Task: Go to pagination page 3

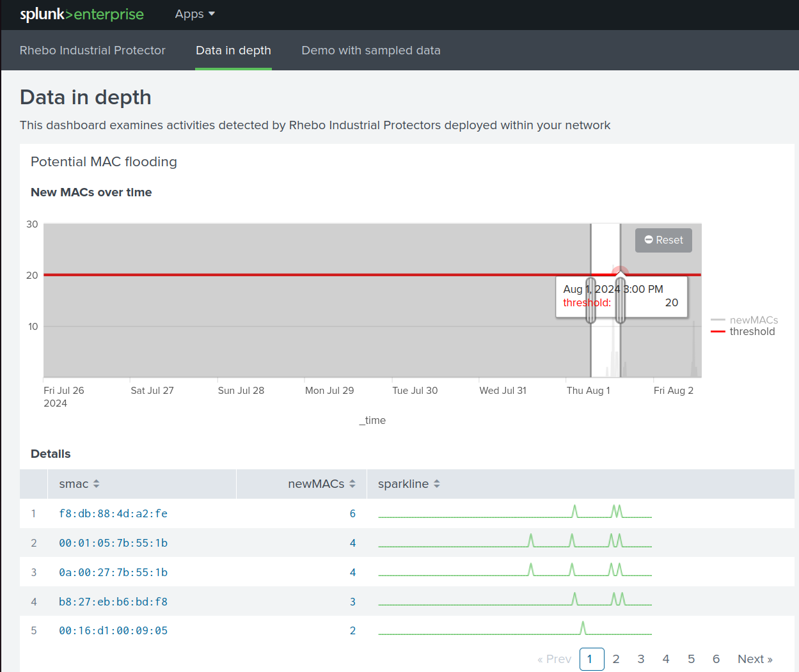Action: click(x=641, y=659)
